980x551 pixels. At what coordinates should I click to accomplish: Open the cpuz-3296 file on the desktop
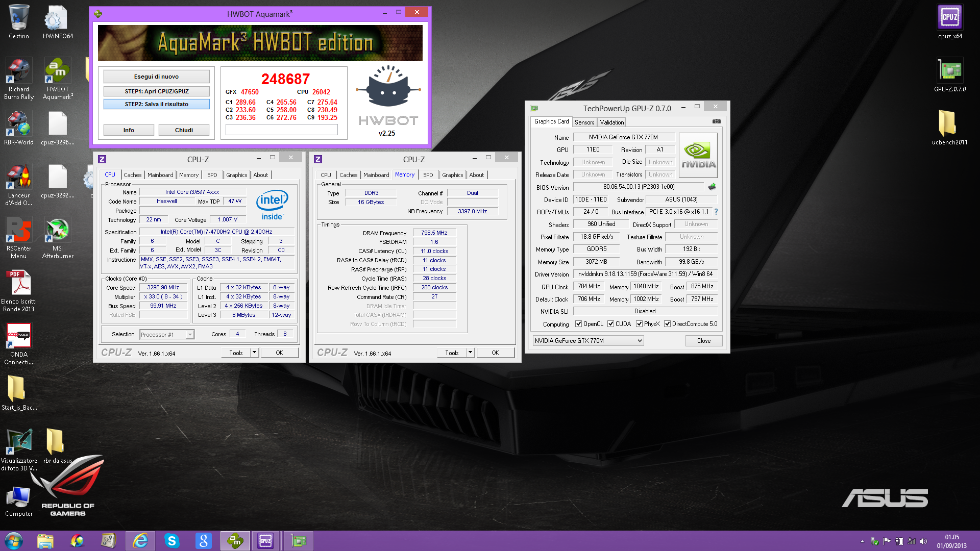[x=58, y=128]
